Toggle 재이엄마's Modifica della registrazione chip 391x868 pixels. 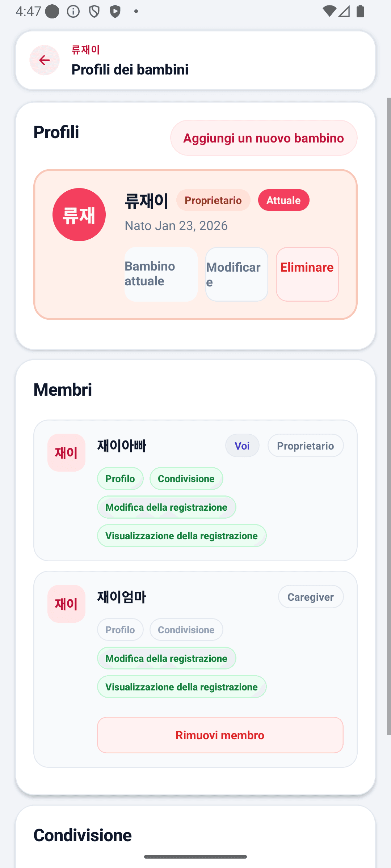[167, 658]
